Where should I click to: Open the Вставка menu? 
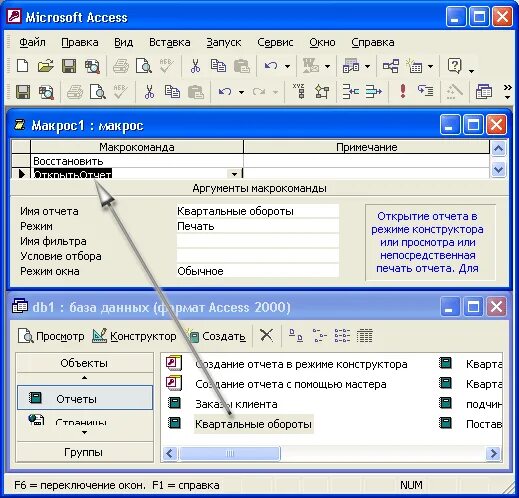[x=170, y=42]
